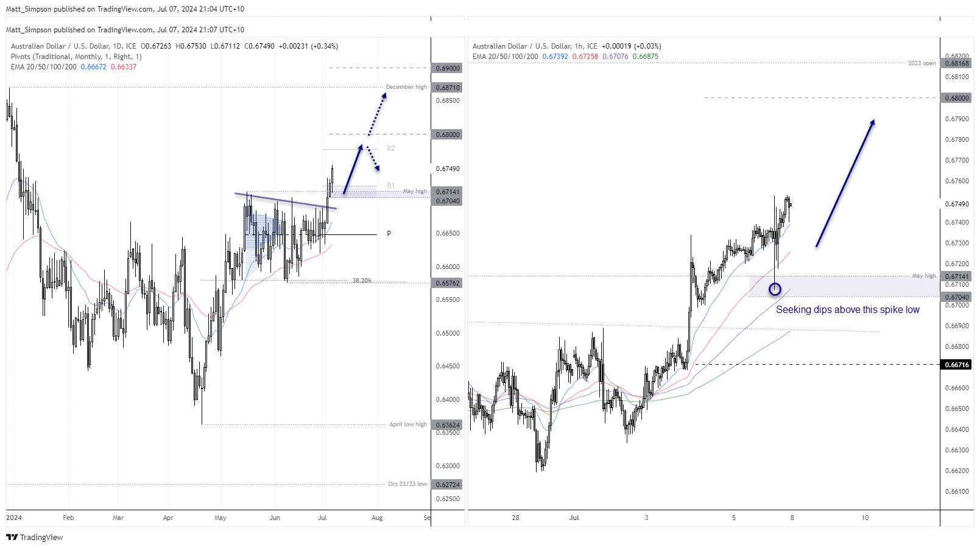The height and width of the screenshot is (548, 980).
Task: Click the Aug marker on daily time axis
Action: (377, 518)
